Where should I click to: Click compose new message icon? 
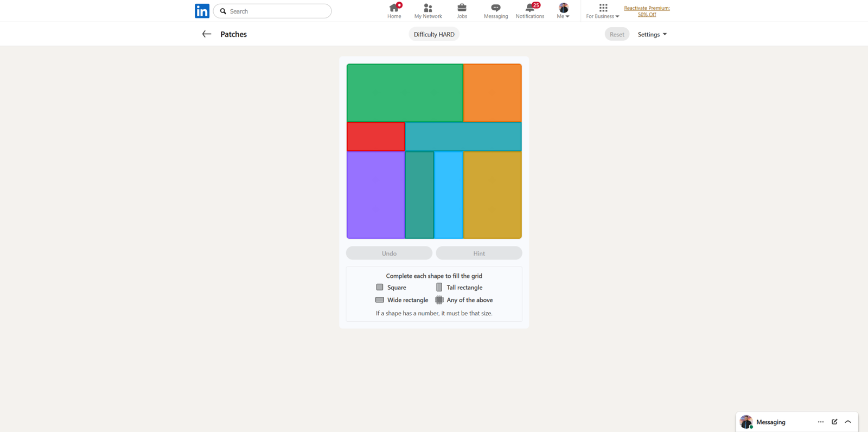[834, 422]
